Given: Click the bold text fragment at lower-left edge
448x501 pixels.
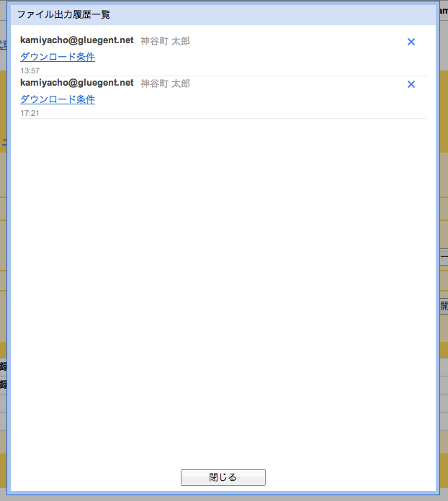Looking at the screenshot, I should pos(3,368).
